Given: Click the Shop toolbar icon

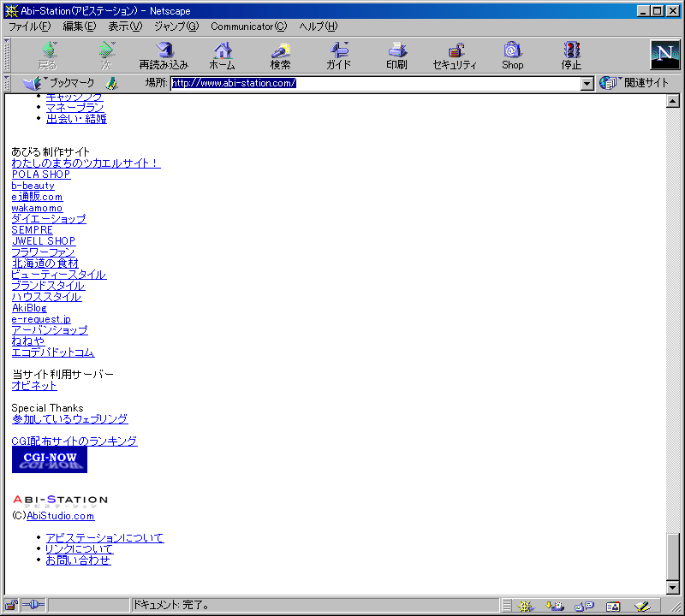Looking at the screenshot, I should pyautogui.click(x=512, y=56).
